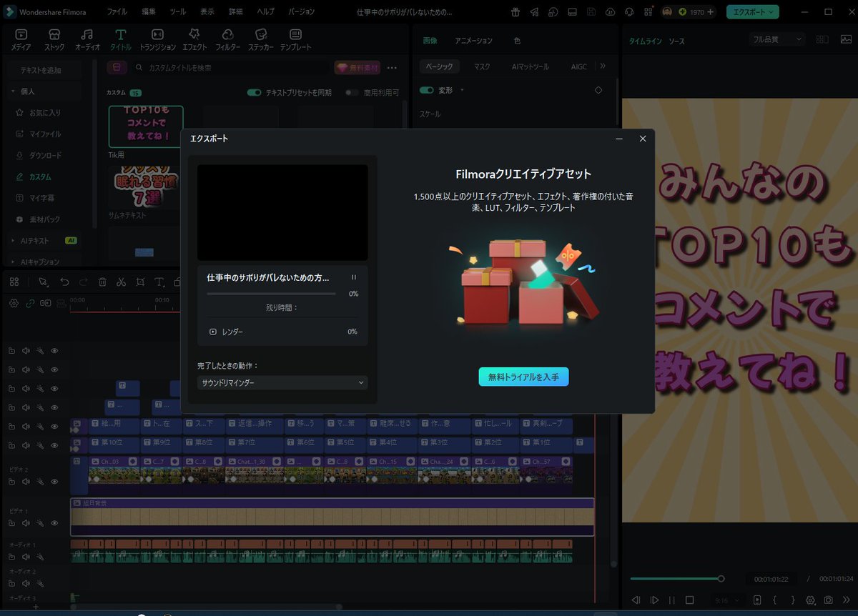The height and width of the screenshot is (616, 858).
Task: Click the preview playback progress slider
Action: pos(676,578)
